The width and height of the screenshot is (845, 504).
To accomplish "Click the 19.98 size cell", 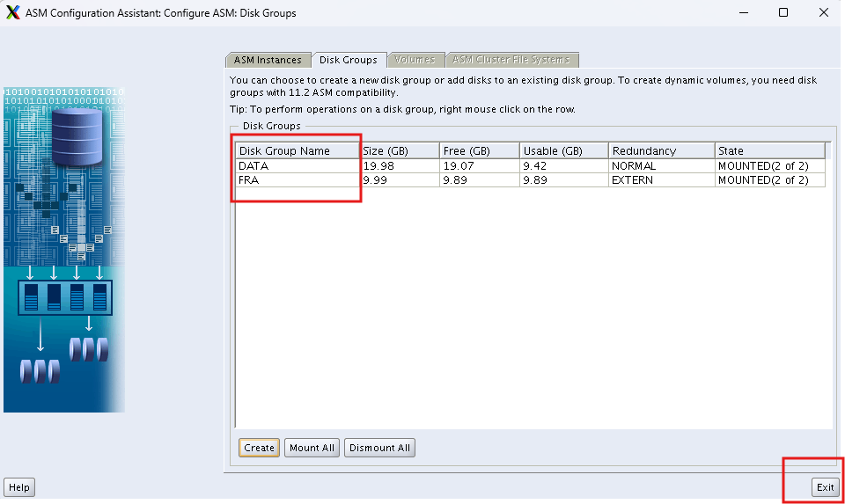I will pos(400,166).
